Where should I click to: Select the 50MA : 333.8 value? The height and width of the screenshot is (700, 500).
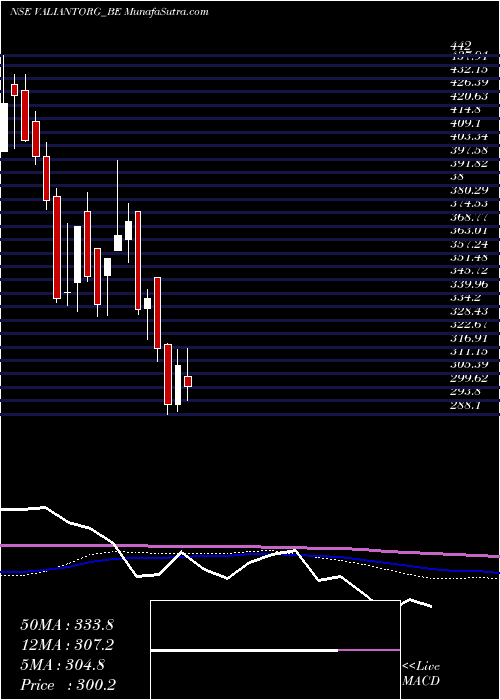pos(67,625)
